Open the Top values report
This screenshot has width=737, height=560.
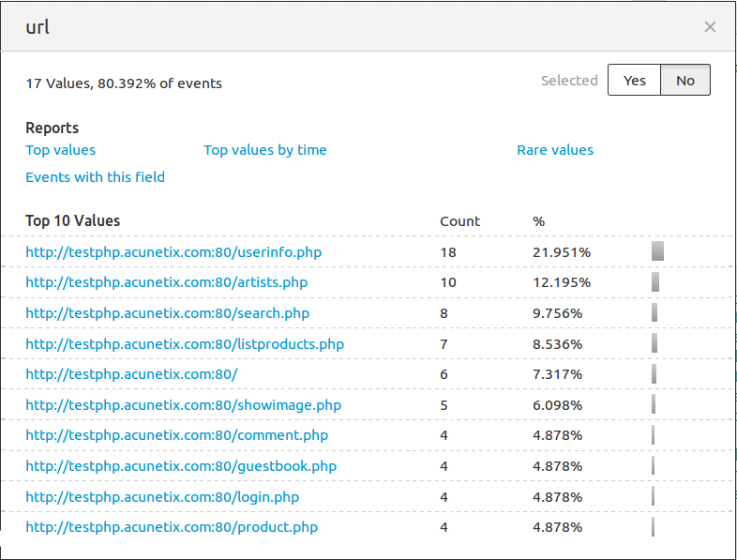[x=61, y=150]
